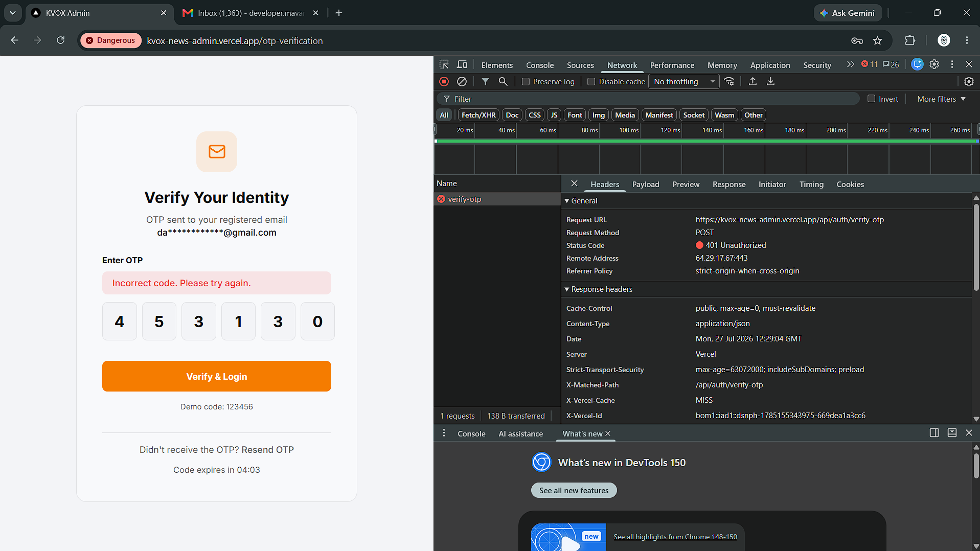This screenshot has height=551, width=980.
Task: Filter requests by CSS type
Action: point(535,115)
